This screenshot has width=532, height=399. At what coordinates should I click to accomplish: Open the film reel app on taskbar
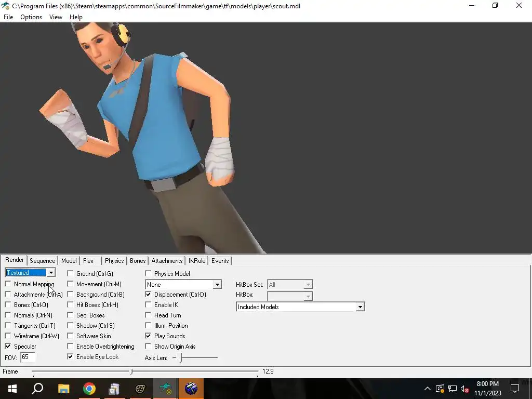pyautogui.click(x=140, y=389)
